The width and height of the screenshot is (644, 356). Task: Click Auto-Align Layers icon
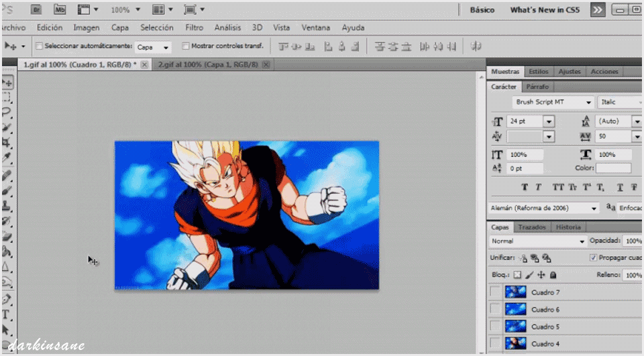tap(476, 46)
